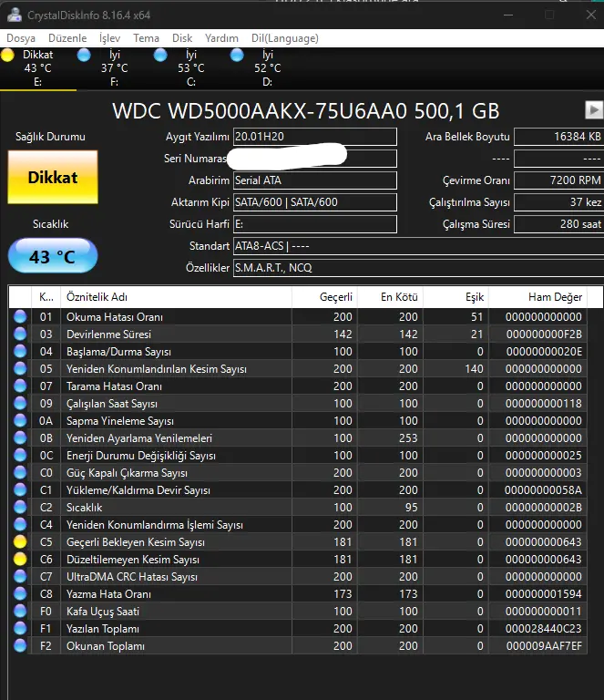The image size is (604, 700).
Task: Click blue status icon for attribute 05
Action: (x=20, y=368)
